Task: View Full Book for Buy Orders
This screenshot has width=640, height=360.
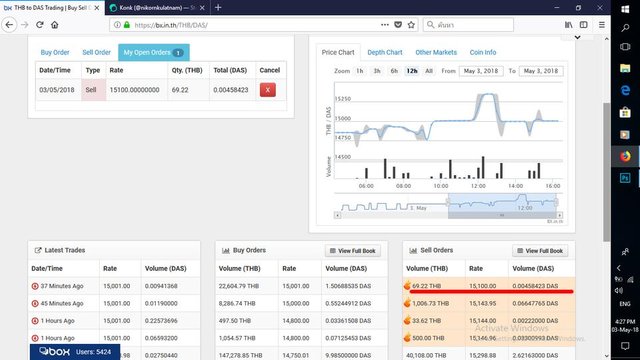Action: [353, 251]
